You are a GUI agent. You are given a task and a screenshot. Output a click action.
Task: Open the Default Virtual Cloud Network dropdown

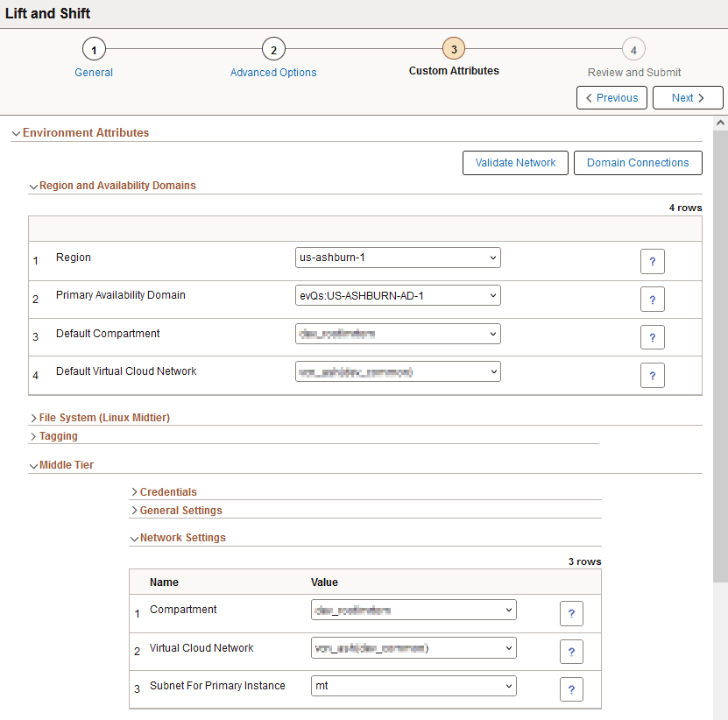pos(398,372)
